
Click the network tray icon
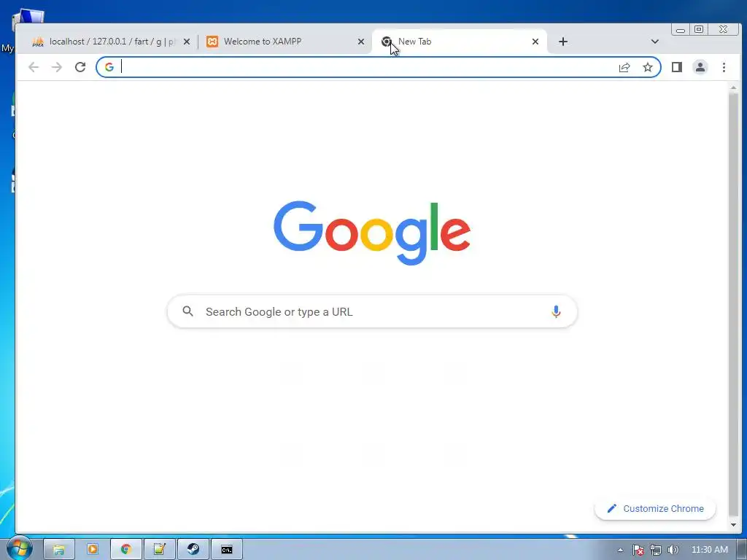[656, 550]
